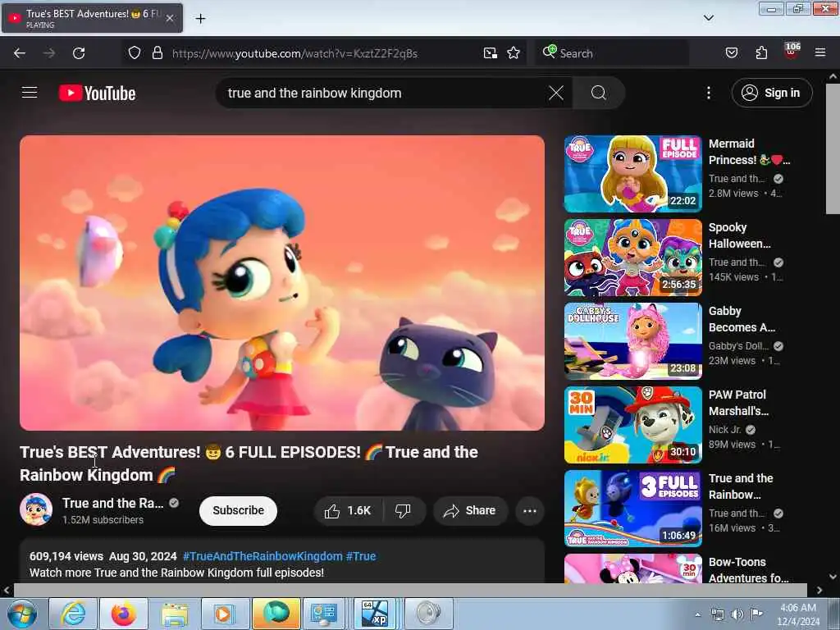The width and height of the screenshot is (840, 630).
Task: Open the Firefox extensions puzzle icon
Action: tap(761, 53)
